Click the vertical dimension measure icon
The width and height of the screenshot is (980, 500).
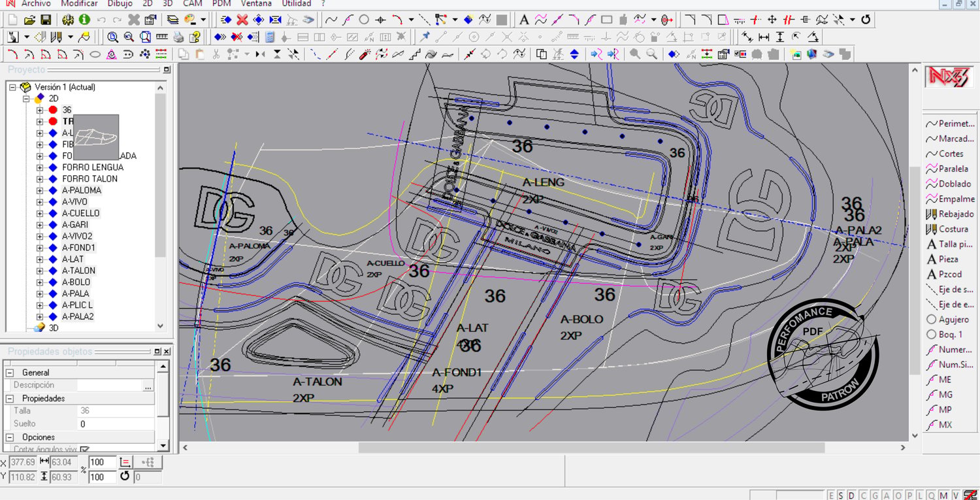click(780, 37)
